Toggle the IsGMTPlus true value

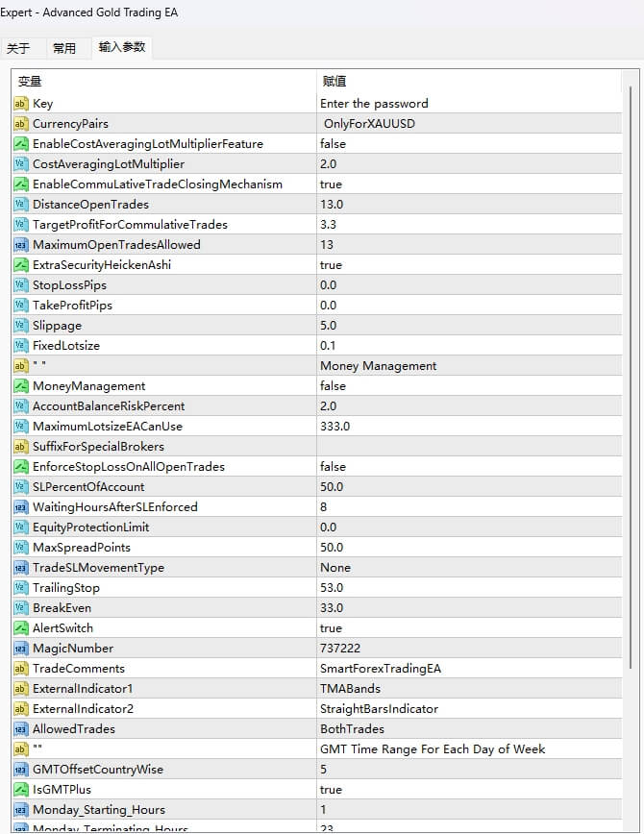(469, 790)
